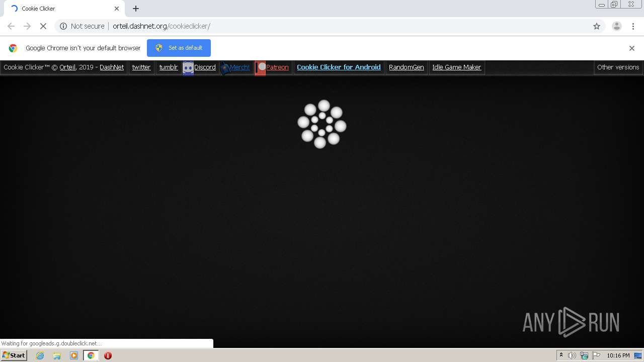Open the Discord text link
644x362 pixels.
click(205, 67)
